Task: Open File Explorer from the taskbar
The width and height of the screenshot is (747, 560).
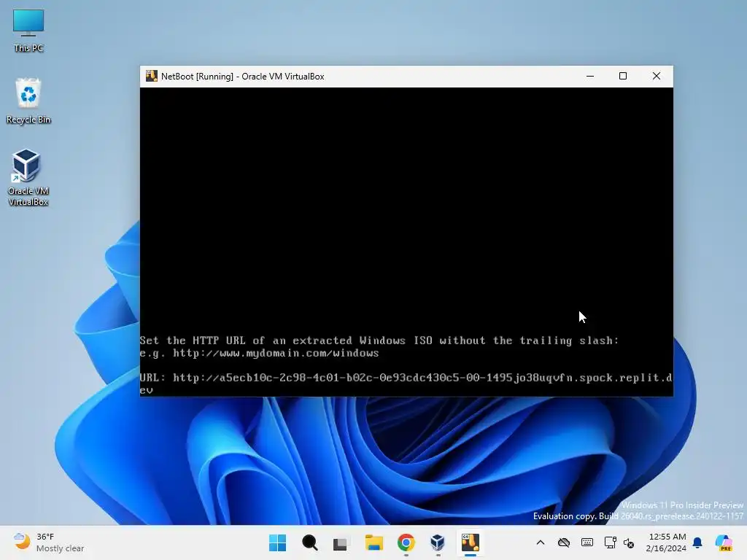Action: (374, 542)
